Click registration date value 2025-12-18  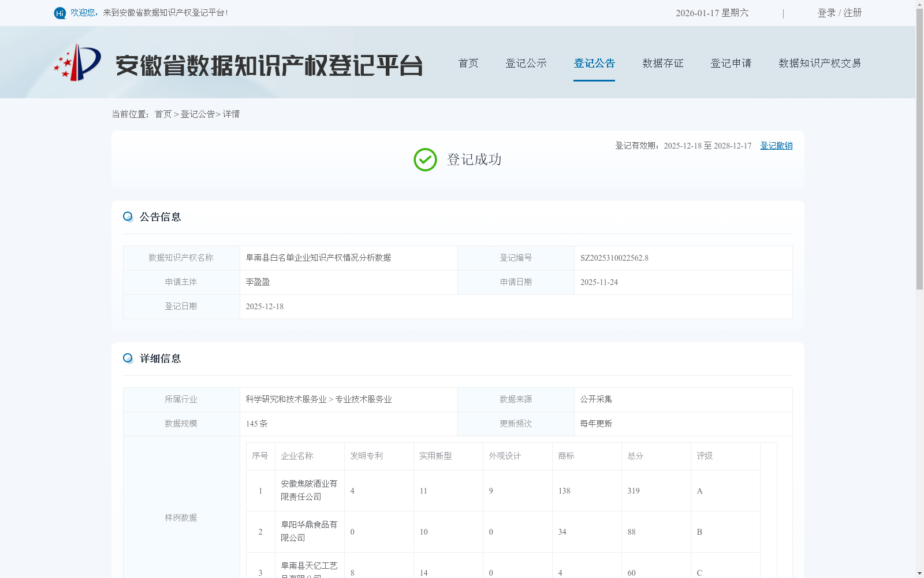pyautogui.click(x=264, y=306)
